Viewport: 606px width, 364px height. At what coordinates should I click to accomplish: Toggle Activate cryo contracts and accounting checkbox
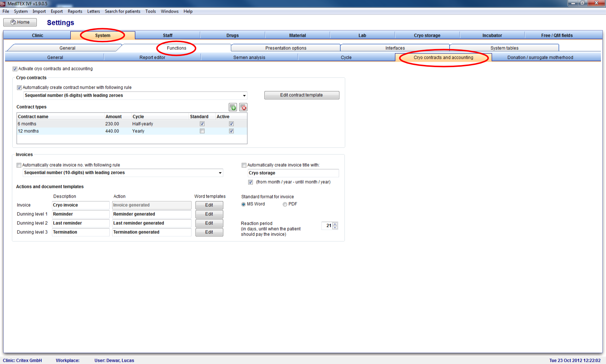pos(15,69)
